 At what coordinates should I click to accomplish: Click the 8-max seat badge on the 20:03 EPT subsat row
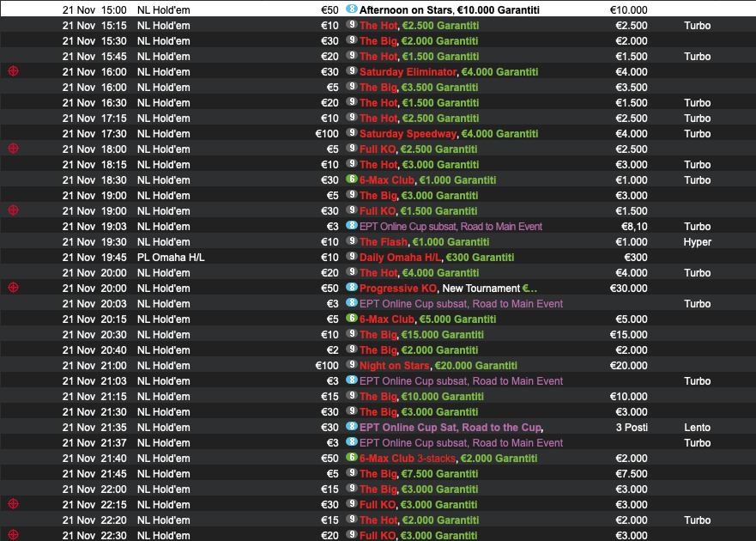click(x=352, y=302)
